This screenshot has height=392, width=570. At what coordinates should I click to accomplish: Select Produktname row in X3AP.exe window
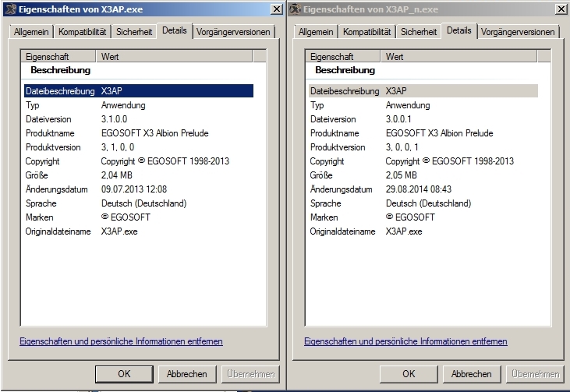tap(139, 133)
